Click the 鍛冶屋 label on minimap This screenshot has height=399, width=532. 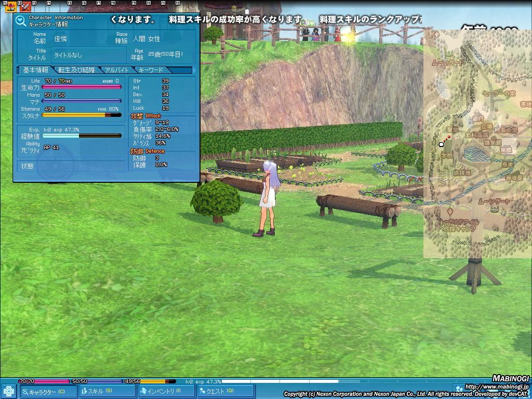pyautogui.click(x=514, y=178)
